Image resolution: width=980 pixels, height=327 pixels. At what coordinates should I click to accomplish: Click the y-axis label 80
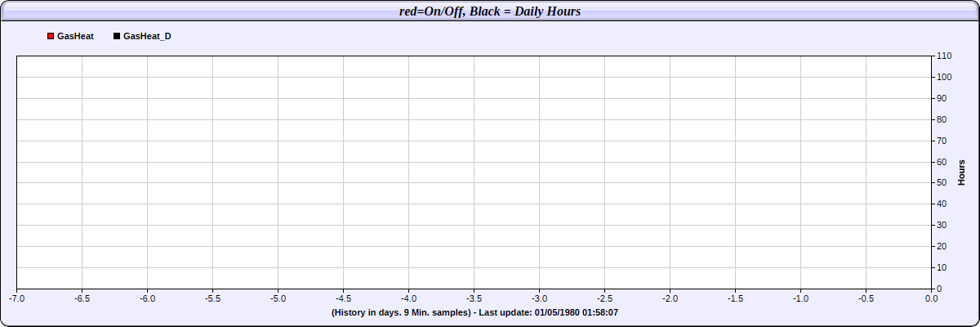tap(942, 119)
